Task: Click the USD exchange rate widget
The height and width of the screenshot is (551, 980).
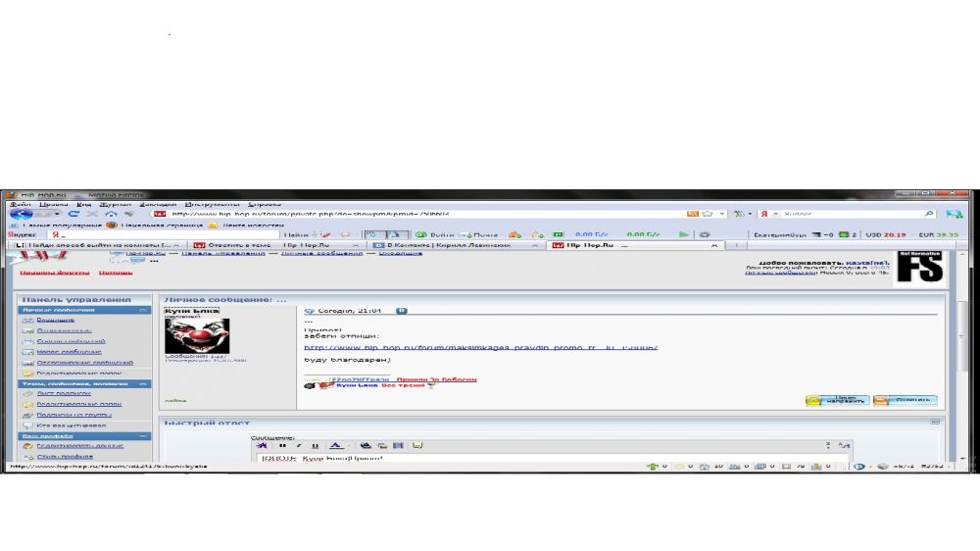Action: point(886,234)
